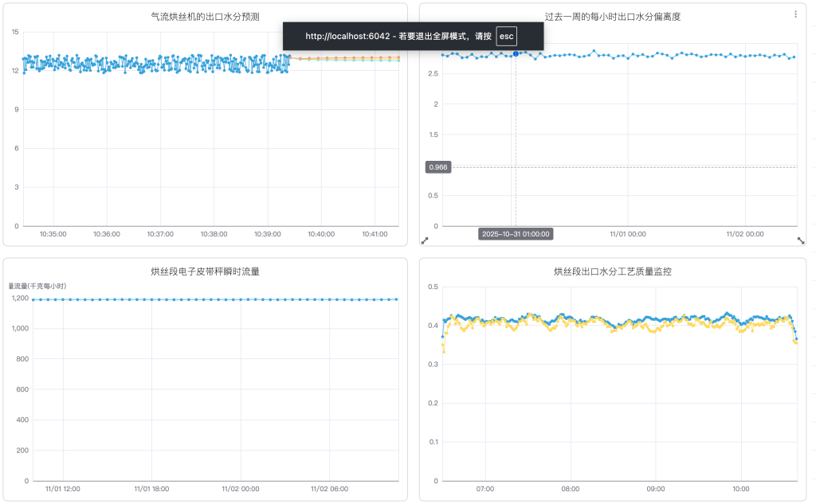The width and height of the screenshot is (816, 504).
Task: Click the bottom-left resize arrow on deviation chart
Action: click(x=425, y=240)
